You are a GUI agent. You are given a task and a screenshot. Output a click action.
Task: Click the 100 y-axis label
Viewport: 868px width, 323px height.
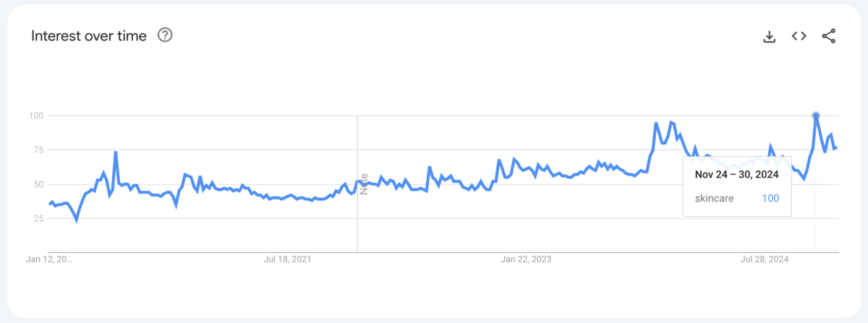36,116
